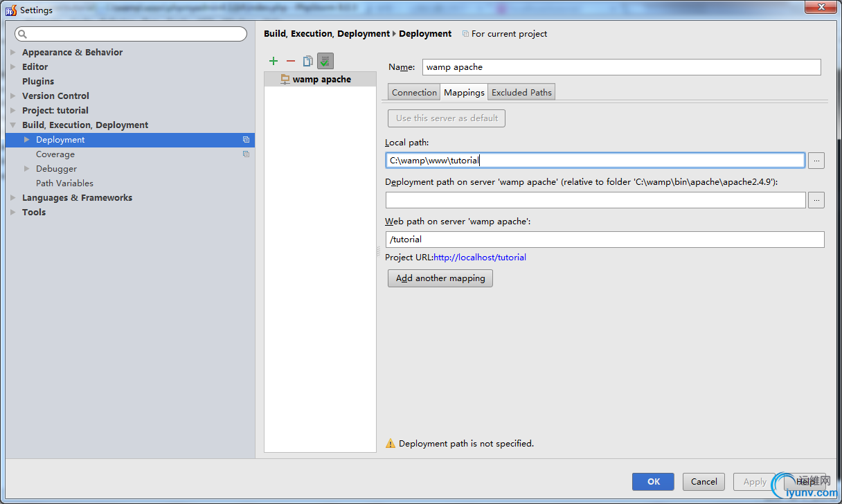Browse for local path with ellipsis button
This screenshot has width=842, height=504.
[816, 161]
